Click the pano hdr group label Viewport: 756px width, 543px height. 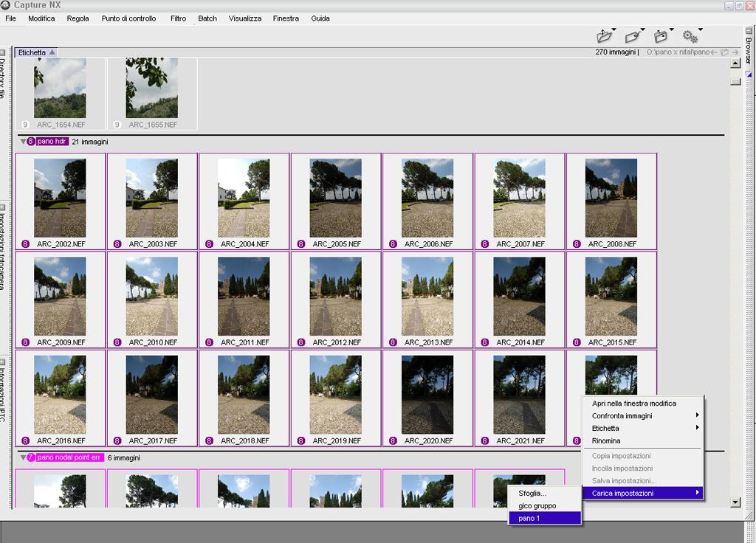(52, 141)
